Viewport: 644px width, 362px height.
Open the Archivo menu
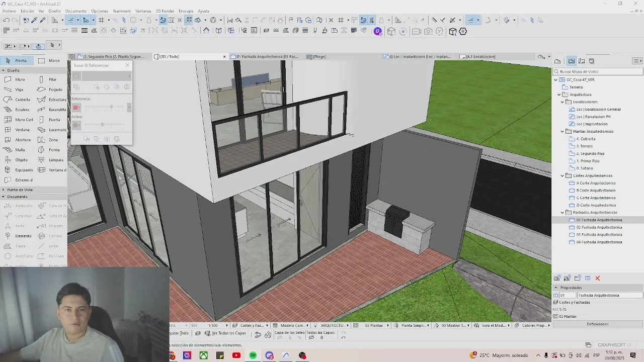[9, 11]
